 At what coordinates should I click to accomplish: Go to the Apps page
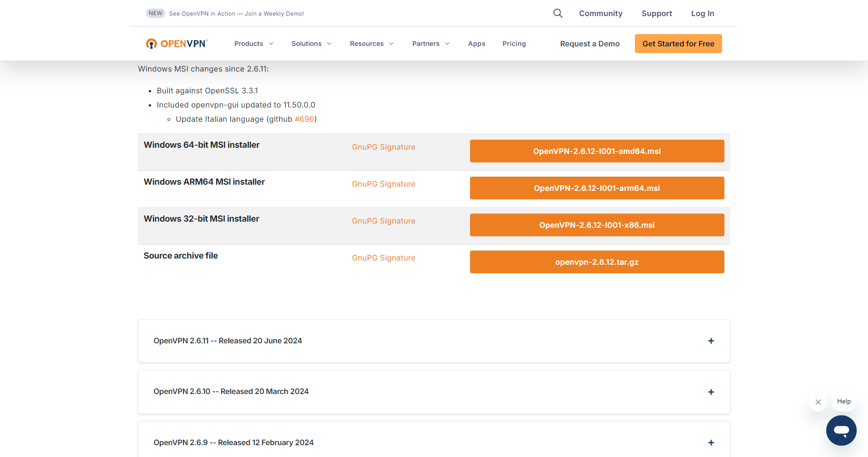(x=477, y=44)
